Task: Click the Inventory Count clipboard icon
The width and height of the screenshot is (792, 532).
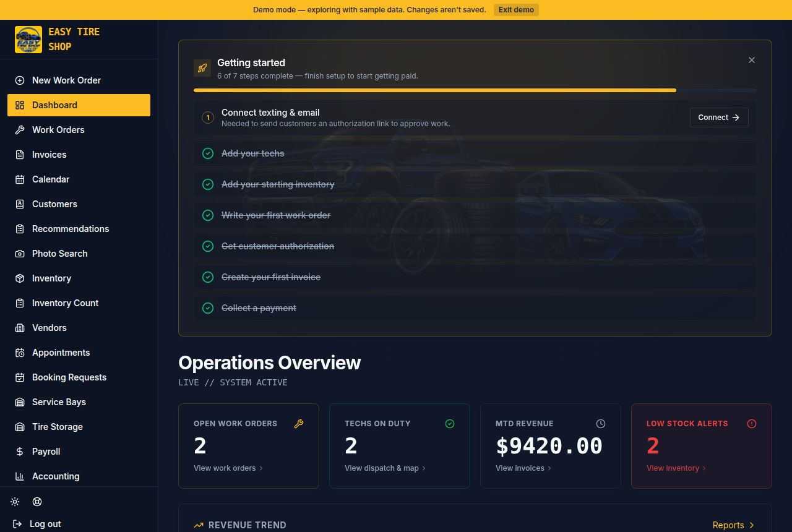Action: (x=20, y=303)
